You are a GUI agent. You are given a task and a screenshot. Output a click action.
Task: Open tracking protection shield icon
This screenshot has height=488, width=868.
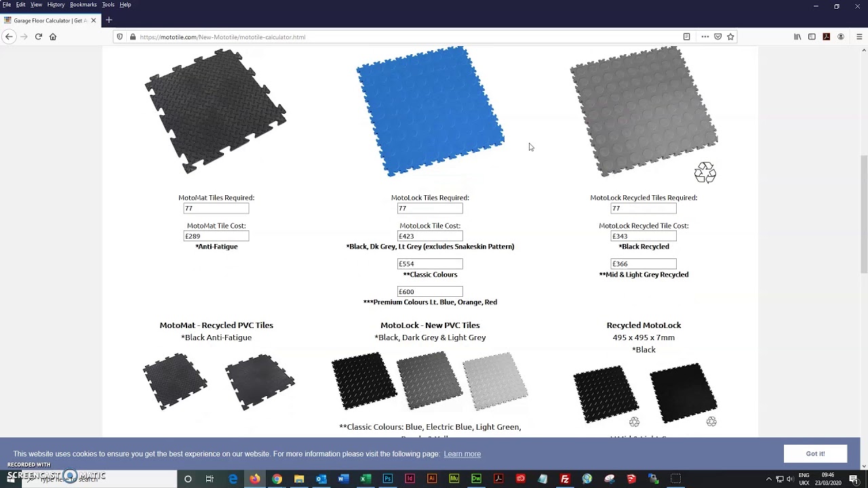coord(120,37)
